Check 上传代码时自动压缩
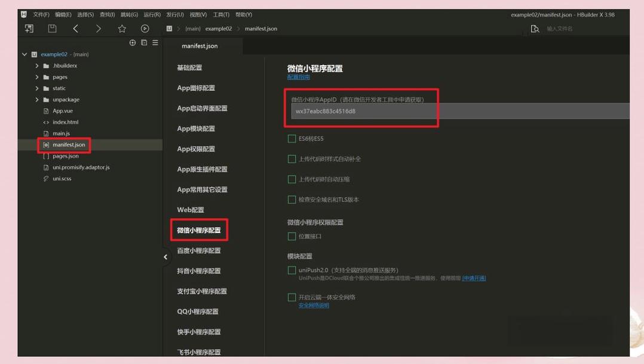644x364 pixels. [x=292, y=179]
